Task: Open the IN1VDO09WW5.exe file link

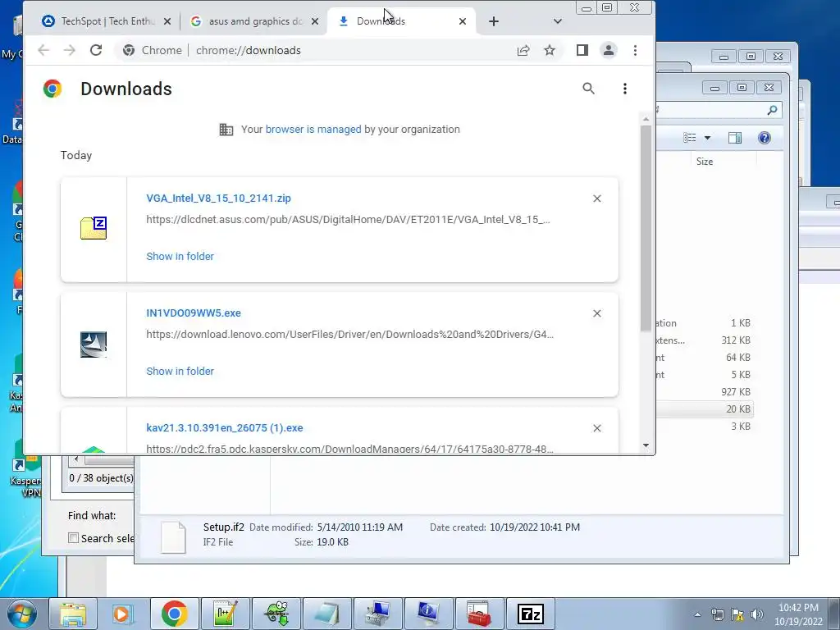Action: click(194, 313)
